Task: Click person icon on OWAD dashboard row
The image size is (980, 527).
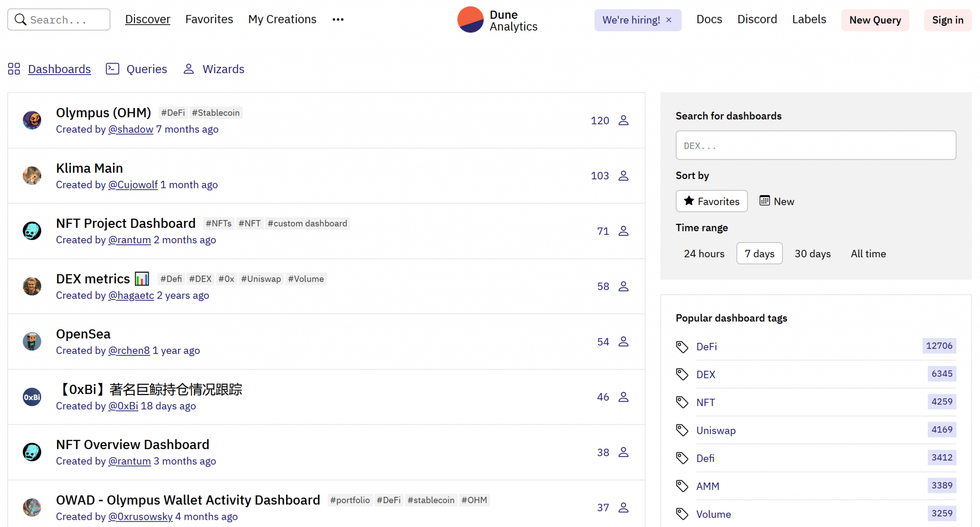Action: [623, 507]
